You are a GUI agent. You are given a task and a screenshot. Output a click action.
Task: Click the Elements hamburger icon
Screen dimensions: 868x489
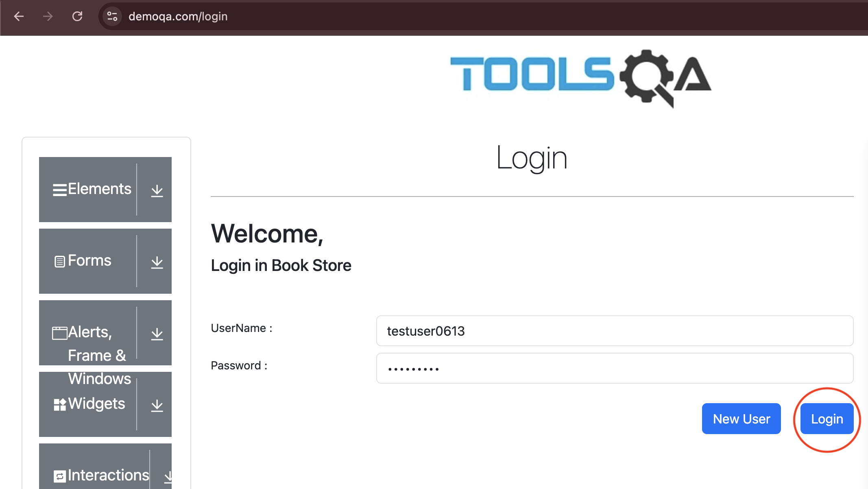click(x=60, y=190)
